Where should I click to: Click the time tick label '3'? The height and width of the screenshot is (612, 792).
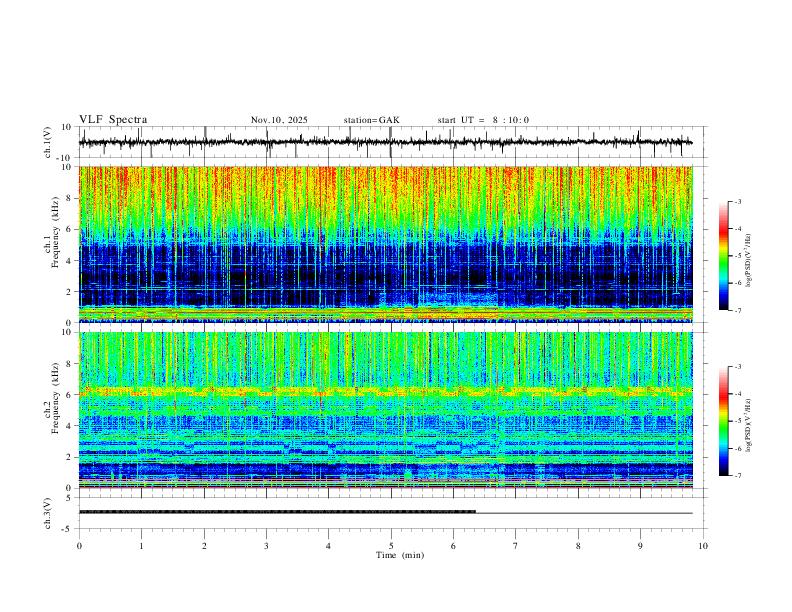[x=266, y=546]
